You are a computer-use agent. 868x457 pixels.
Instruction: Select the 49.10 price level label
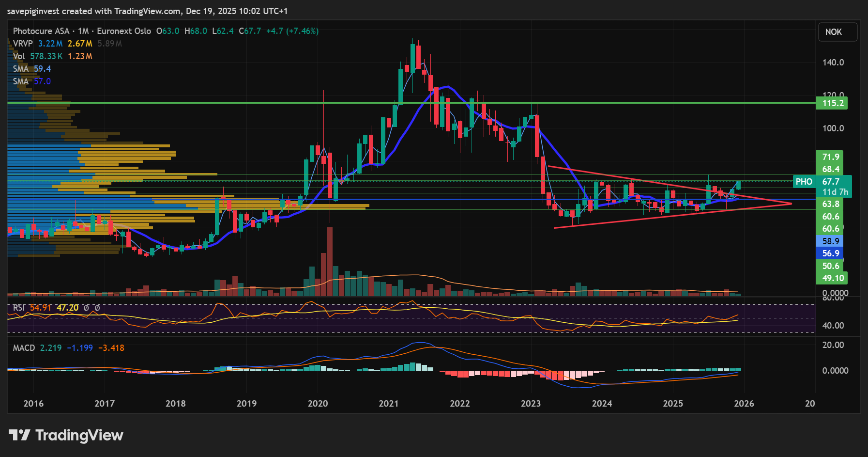(x=832, y=278)
